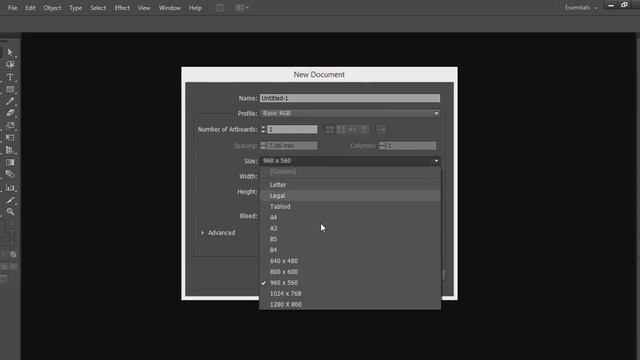Image resolution: width=640 pixels, height=360 pixels.
Task: Select the Rectangle tool
Action: 10,89
